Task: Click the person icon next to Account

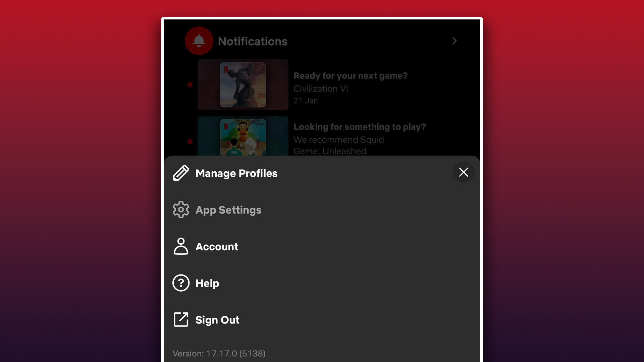Action: tap(181, 246)
